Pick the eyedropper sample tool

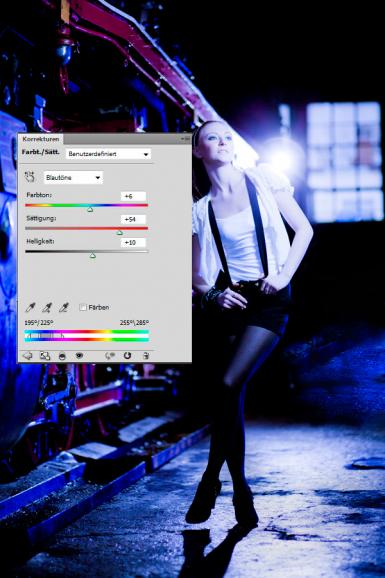coord(30,307)
